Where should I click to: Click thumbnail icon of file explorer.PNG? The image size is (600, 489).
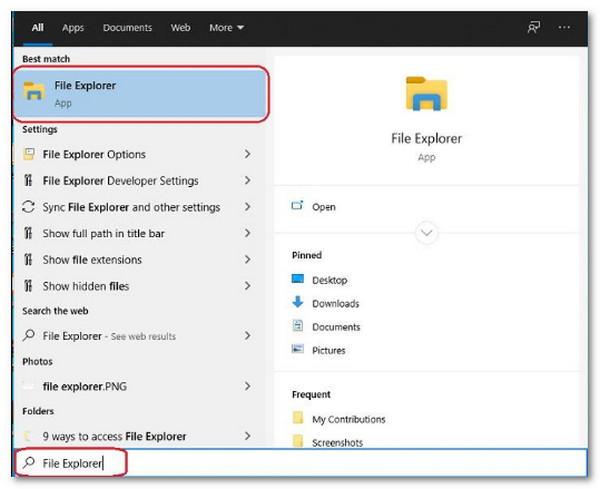click(x=28, y=386)
